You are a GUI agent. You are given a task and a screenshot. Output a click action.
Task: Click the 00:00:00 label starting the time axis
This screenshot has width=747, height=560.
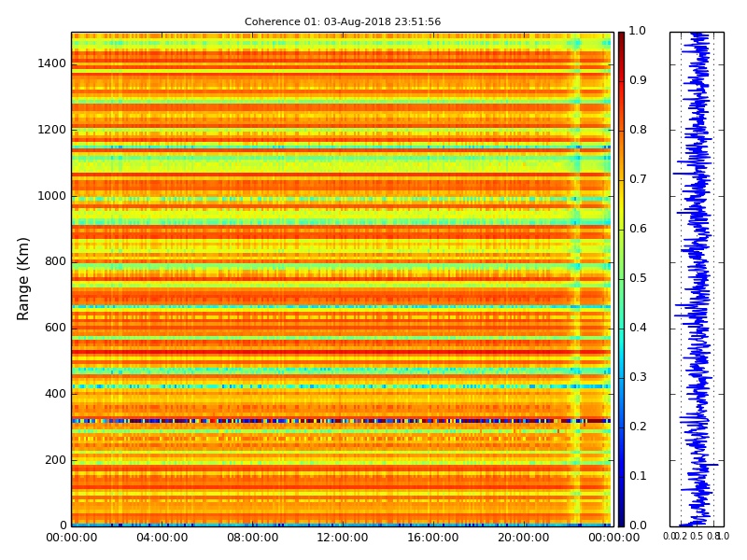point(72,538)
